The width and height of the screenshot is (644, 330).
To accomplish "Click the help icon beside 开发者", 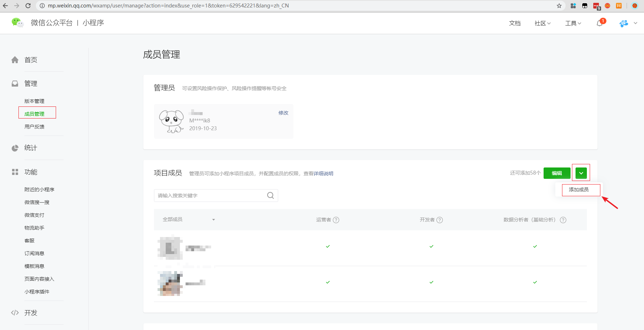I will [x=440, y=220].
